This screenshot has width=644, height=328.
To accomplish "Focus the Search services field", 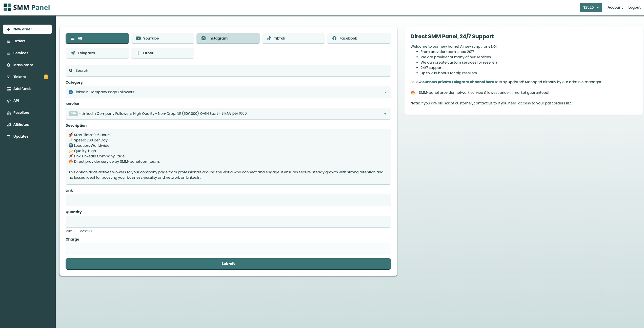I will click(x=228, y=71).
